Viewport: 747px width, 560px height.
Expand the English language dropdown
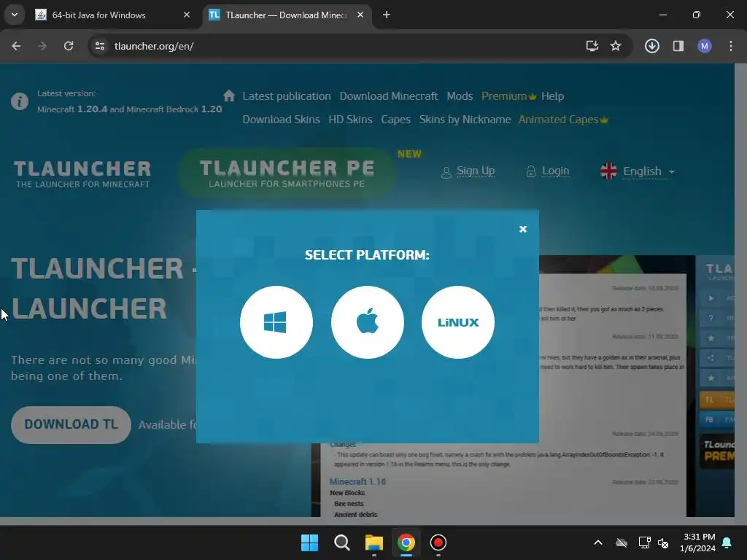click(x=638, y=171)
